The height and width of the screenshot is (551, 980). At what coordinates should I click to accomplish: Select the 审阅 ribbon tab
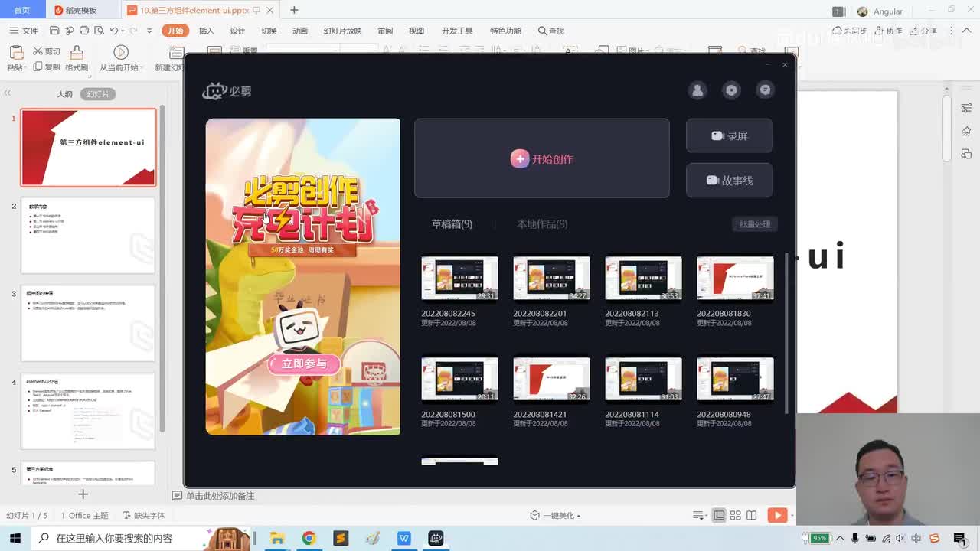(385, 31)
